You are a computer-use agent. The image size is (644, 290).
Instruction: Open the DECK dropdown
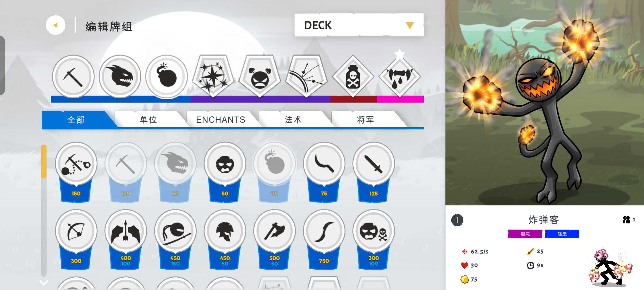[x=359, y=25]
